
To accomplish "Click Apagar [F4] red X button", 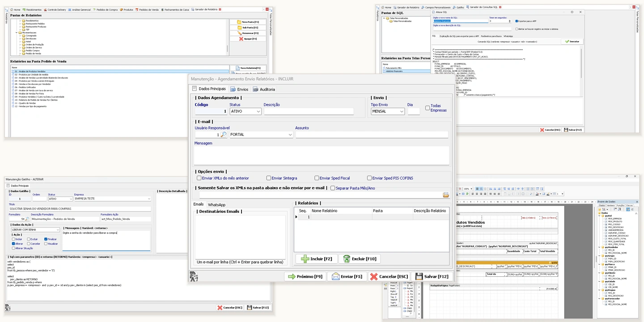I will tap(248, 39).
